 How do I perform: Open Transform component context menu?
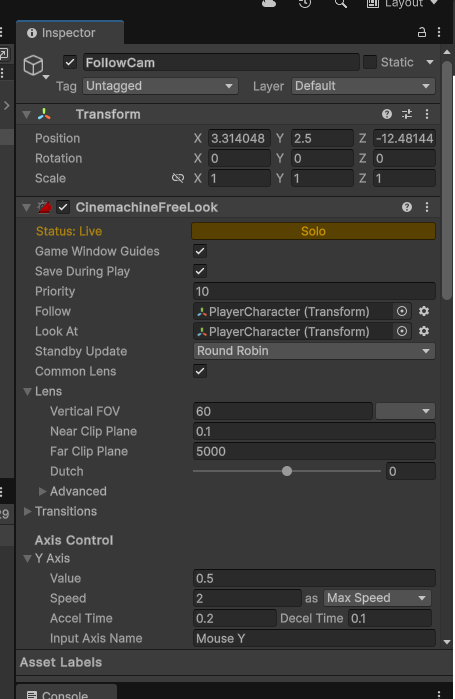tap(427, 114)
